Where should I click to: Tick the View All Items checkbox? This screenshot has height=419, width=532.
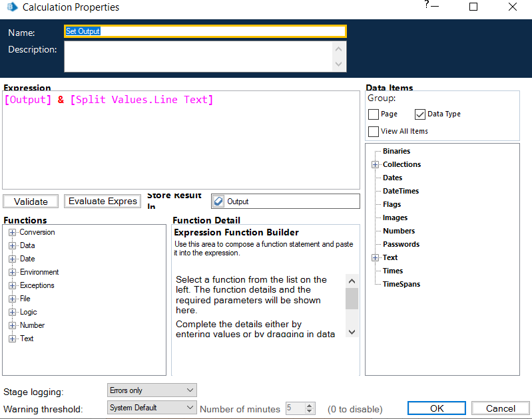tap(374, 132)
